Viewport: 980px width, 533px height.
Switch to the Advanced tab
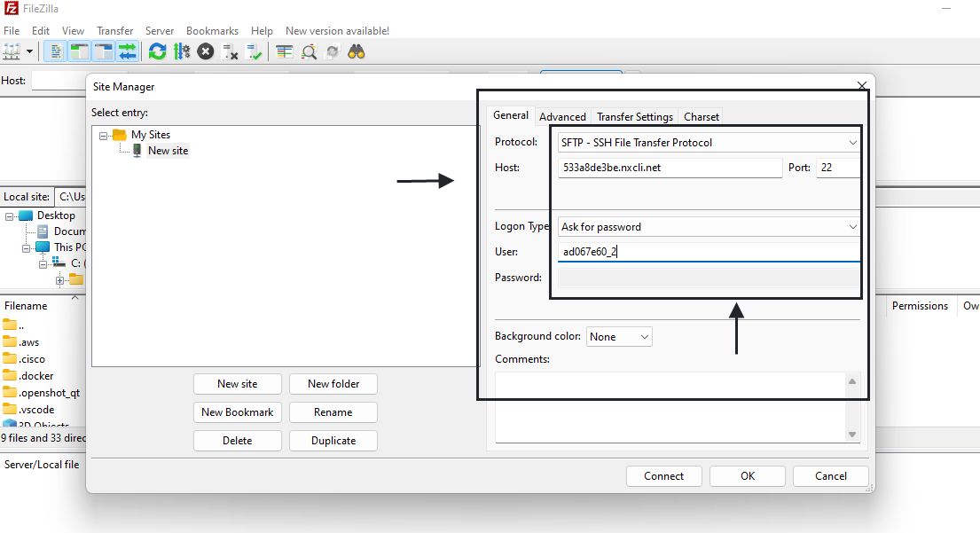point(562,117)
